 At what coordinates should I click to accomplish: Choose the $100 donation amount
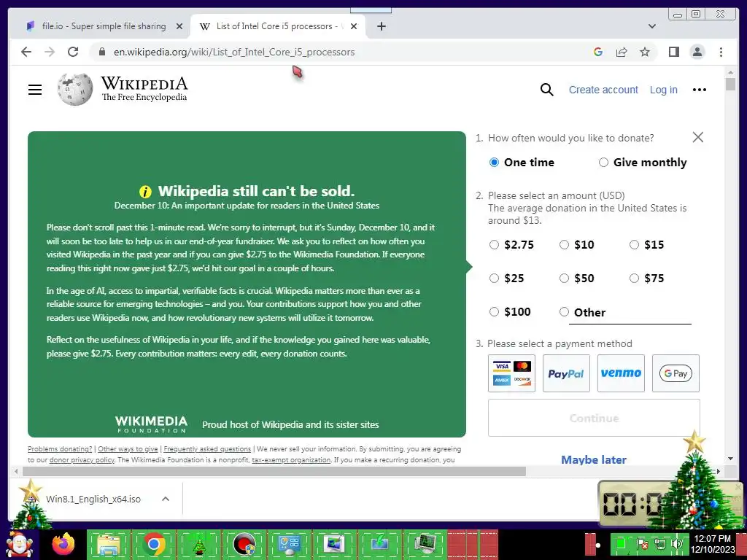point(494,311)
